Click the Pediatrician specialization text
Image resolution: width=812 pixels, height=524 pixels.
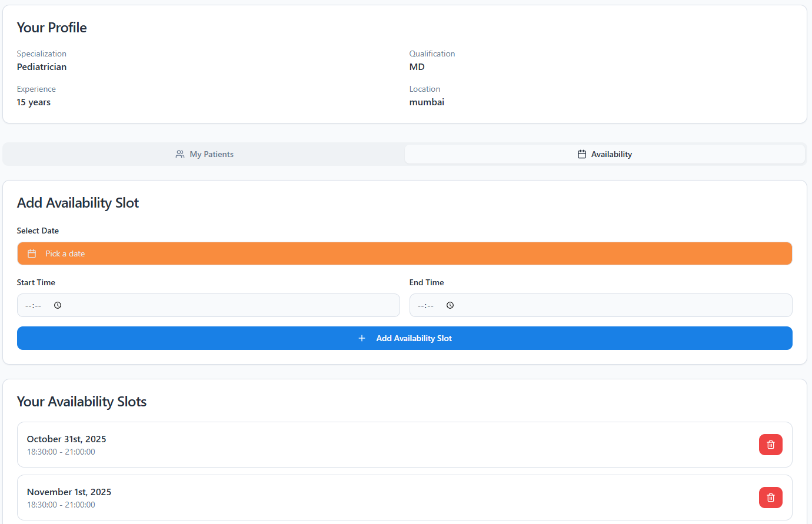(41, 66)
